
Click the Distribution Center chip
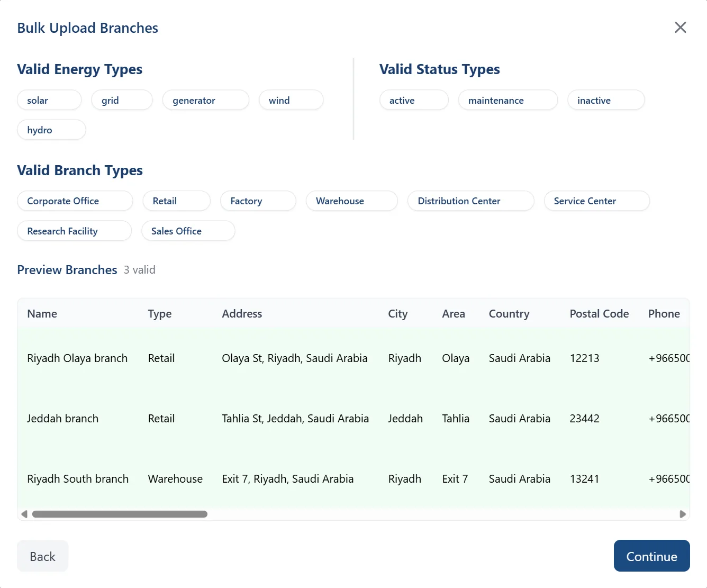pos(470,201)
